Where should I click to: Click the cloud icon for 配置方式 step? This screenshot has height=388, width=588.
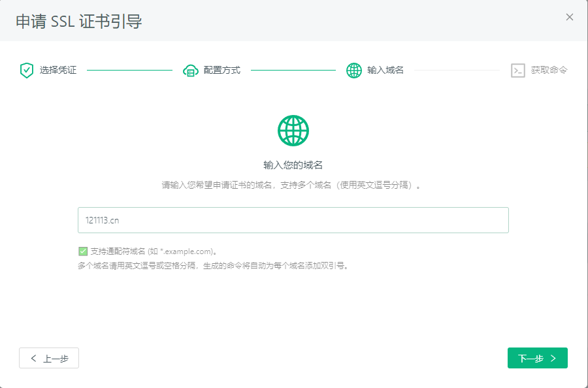tap(190, 71)
